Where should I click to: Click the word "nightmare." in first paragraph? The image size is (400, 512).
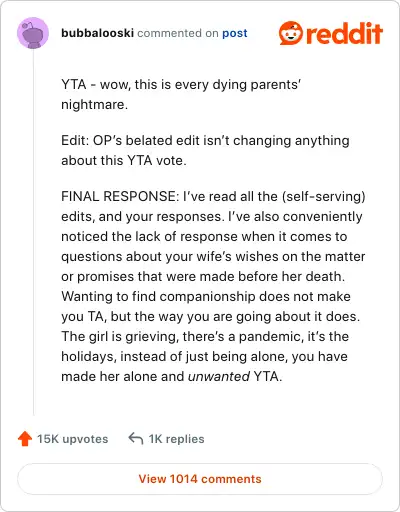[94, 105]
